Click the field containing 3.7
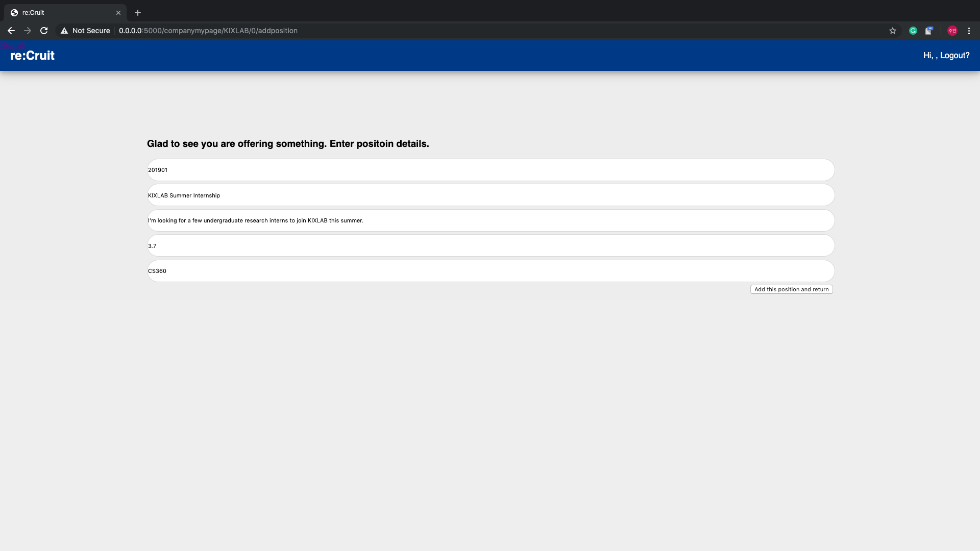The image size is (980, 551). pos(490,246)
